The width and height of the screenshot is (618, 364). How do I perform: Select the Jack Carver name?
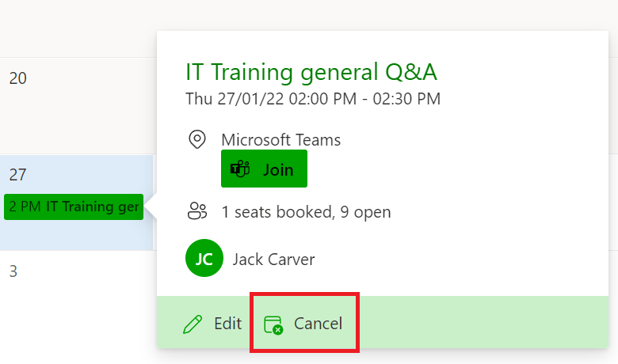coord(273,260)
